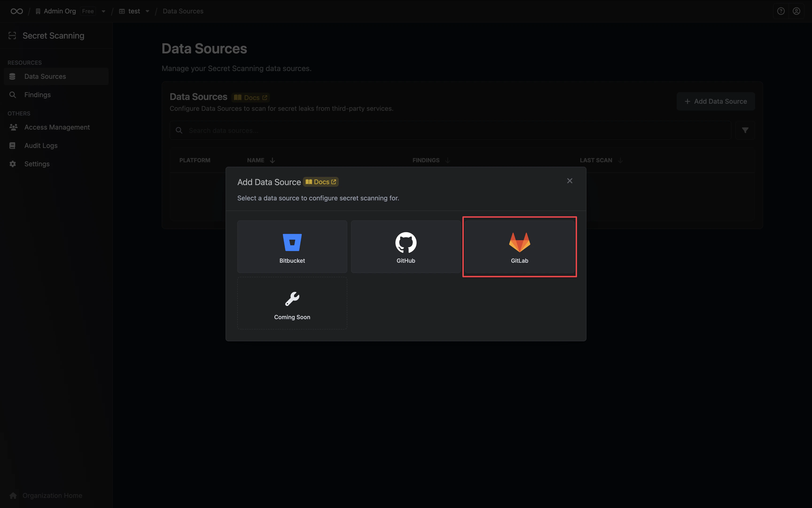Open Docs link in Add Data Source dialog
The height and width of the screenshot is (508, 812).
click(x=321, y=182)
